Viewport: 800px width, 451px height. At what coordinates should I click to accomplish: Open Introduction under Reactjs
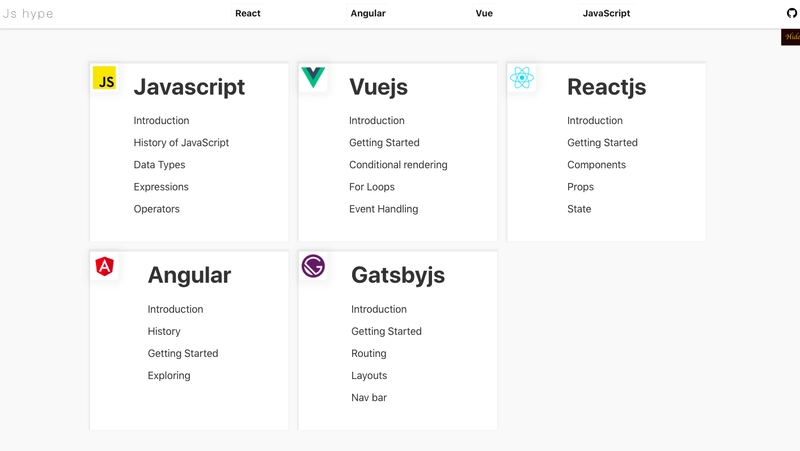[x=595, y=120]
